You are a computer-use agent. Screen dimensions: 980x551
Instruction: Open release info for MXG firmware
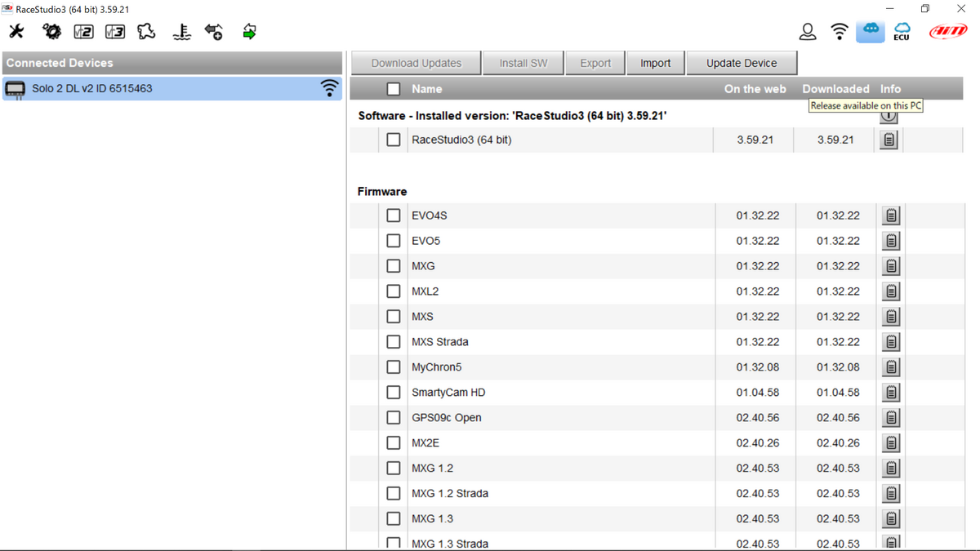[x=891, y=266]
